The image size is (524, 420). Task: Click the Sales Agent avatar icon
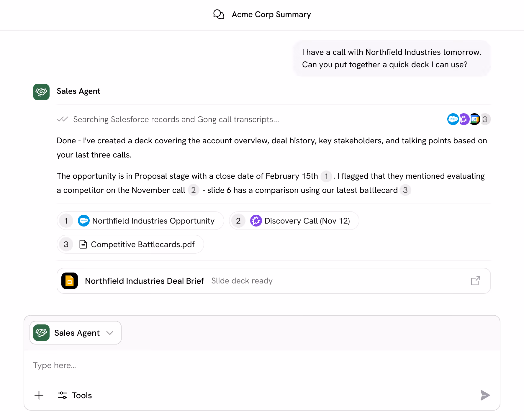tap(41, 92)
